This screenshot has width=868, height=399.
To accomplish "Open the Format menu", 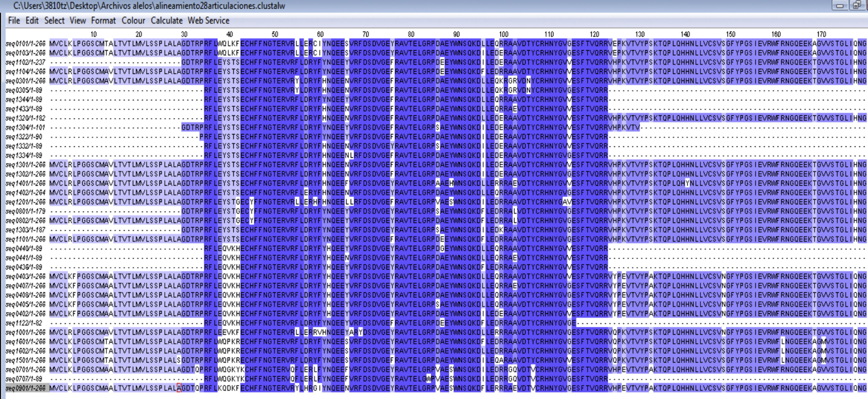I will [x=103, y=21].
